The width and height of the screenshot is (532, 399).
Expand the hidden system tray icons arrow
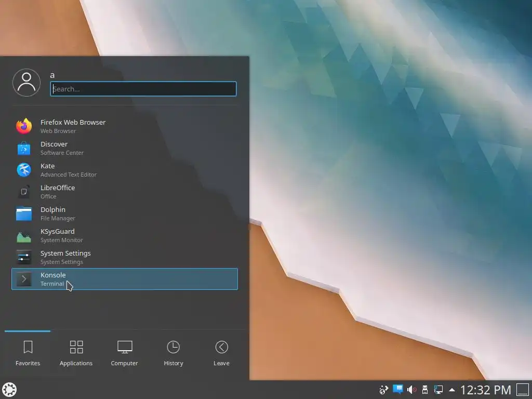tap(452, 390)
